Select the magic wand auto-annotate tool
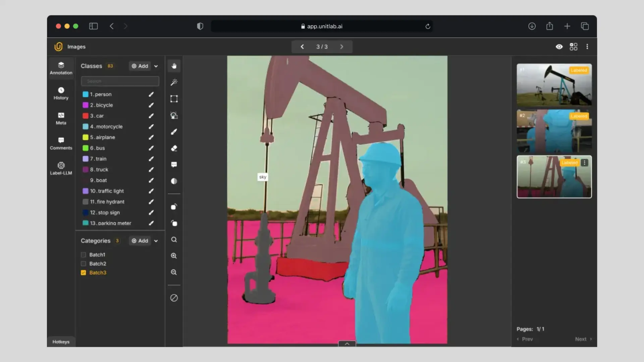The image size is (644, 362). click(174, 82)
